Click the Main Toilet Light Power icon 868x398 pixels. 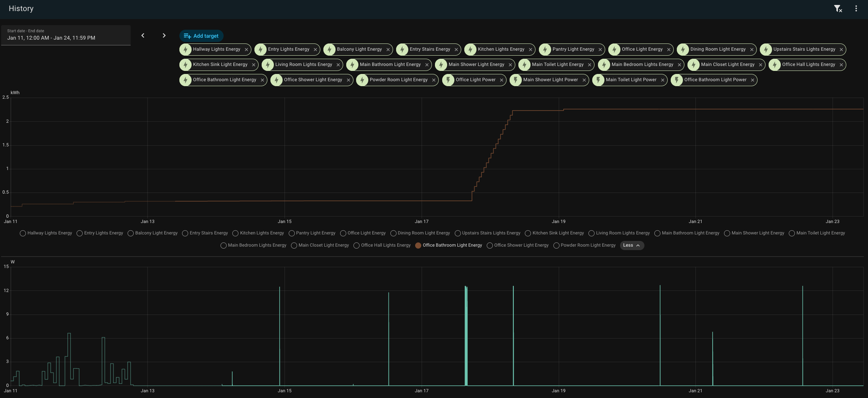(598, 80)
